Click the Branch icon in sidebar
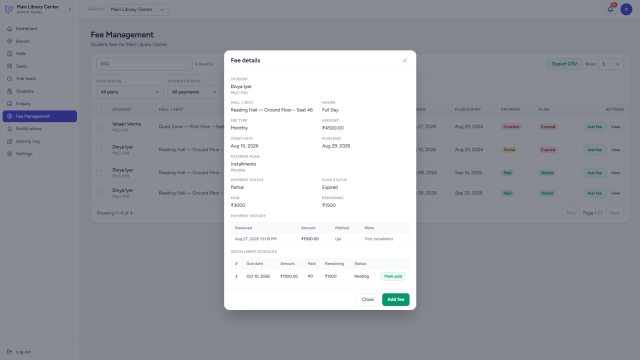This screenshot has height=360, width=640. click(9, 41)
